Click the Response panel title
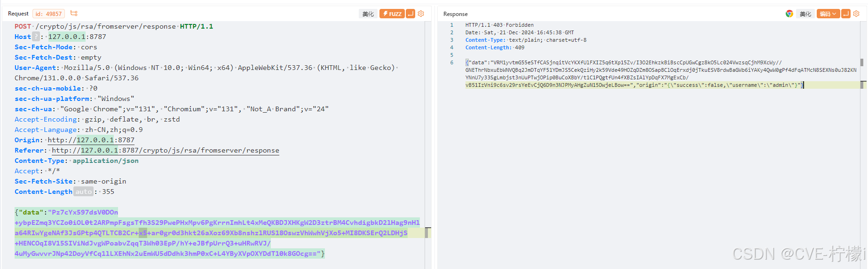 (x=456, y=14)
